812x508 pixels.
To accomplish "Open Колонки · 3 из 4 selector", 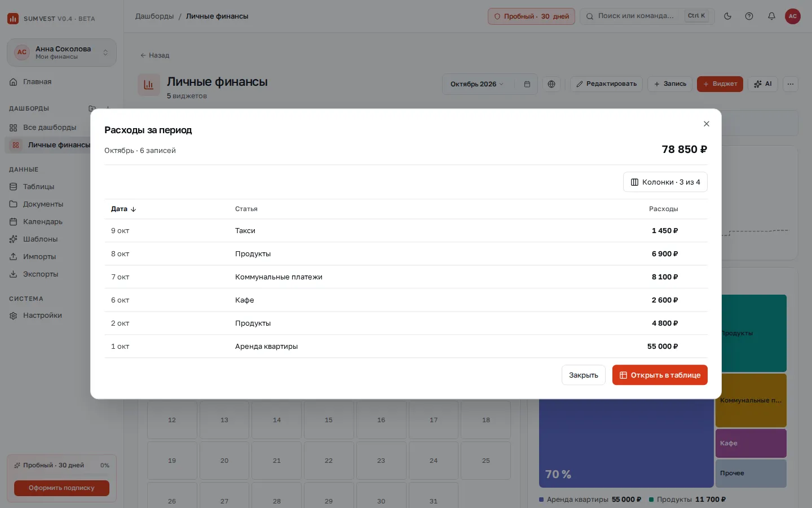I will [665, 182].
